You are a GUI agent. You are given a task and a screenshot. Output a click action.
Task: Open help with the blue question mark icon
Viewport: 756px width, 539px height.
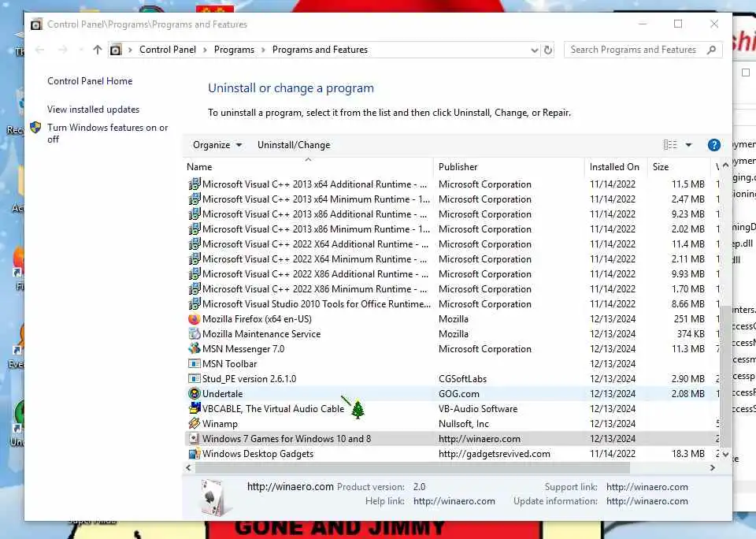point(714,145)
